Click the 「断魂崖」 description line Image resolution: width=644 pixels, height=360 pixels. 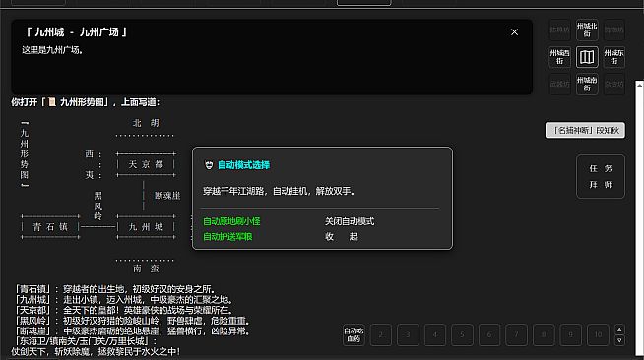tap(133, 330)
